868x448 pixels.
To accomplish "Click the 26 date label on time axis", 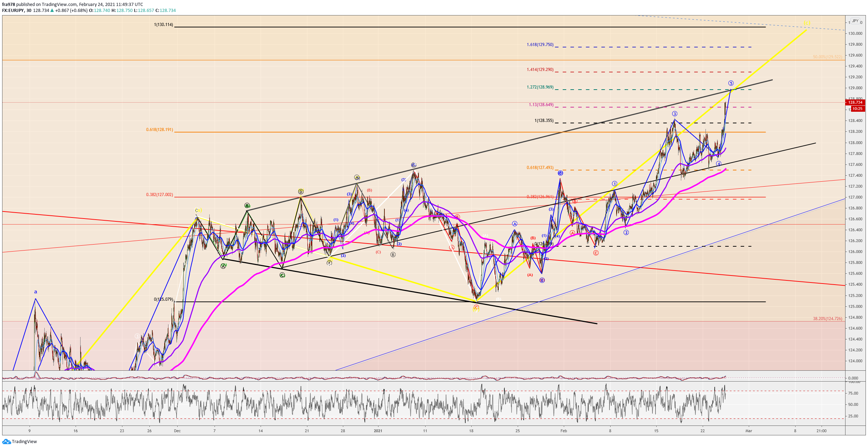I will coord(149,431).
